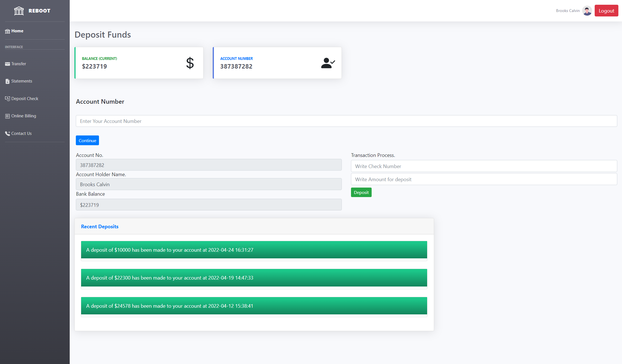Image resolution: width=622 pixels, height=364 pixels.
Task: Click the red Logout button
Action: pyautogui.click(x=606, y=11)
